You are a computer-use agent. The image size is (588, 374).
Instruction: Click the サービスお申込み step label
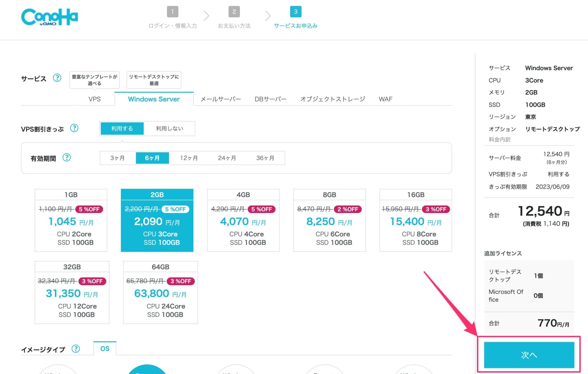coord(296,26)
